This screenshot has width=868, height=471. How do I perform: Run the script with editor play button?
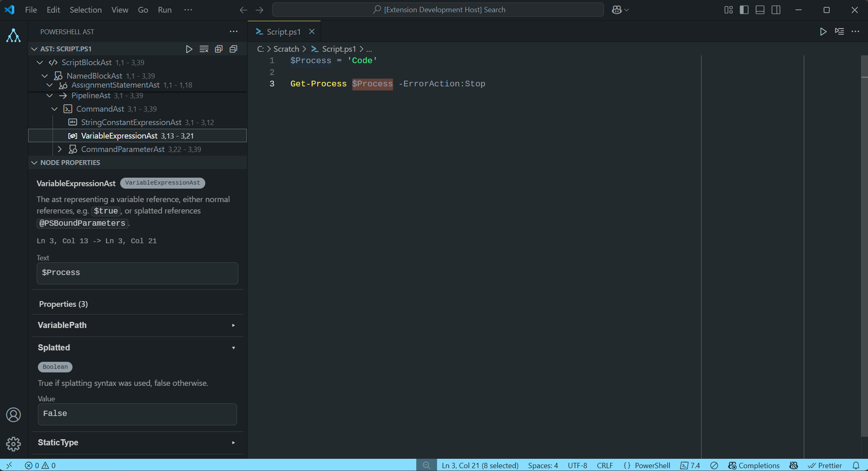(823, 31)
